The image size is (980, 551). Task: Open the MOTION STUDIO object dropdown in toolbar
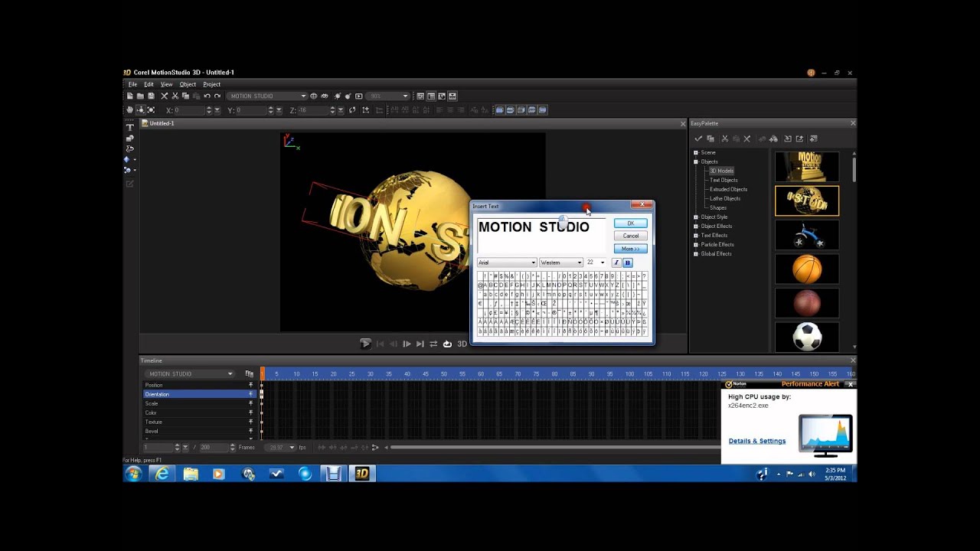pos(267,96)
